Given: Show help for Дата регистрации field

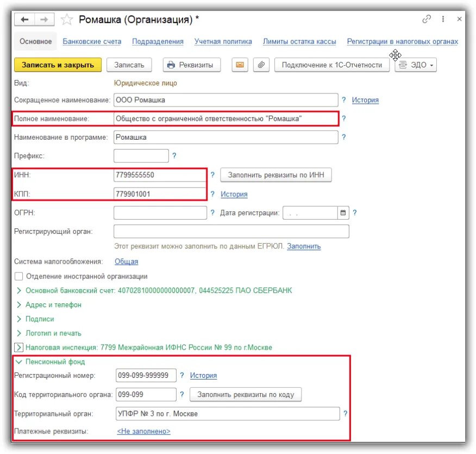Looking at the screenshot, I should coord(355,213).
